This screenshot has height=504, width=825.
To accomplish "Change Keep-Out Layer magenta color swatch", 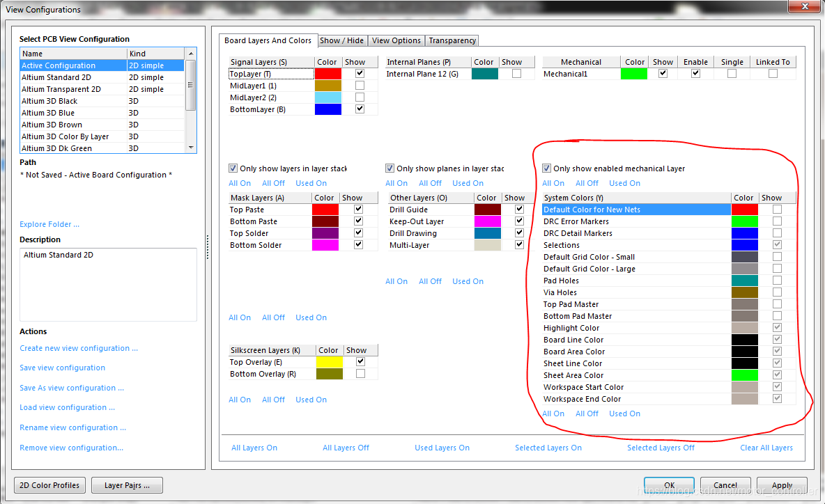I will click(x=488, y=221).
